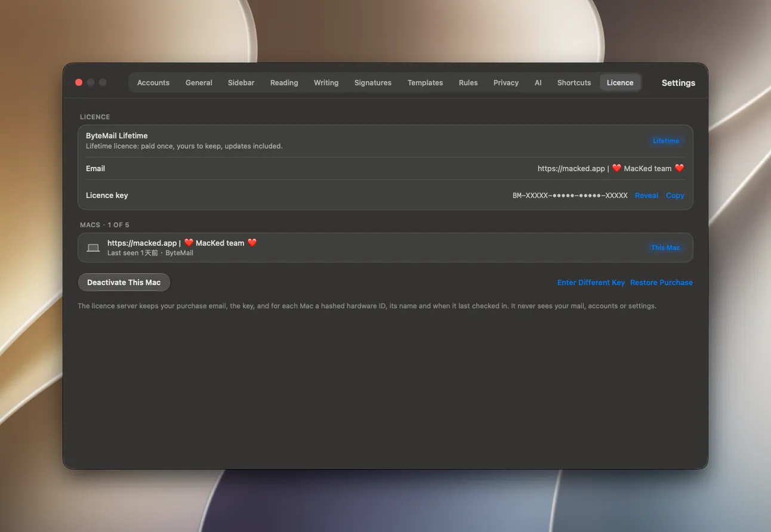Viewport: 771px width, 532px height.
Task: Click Restore Purchase link
Action: point(661,283)
